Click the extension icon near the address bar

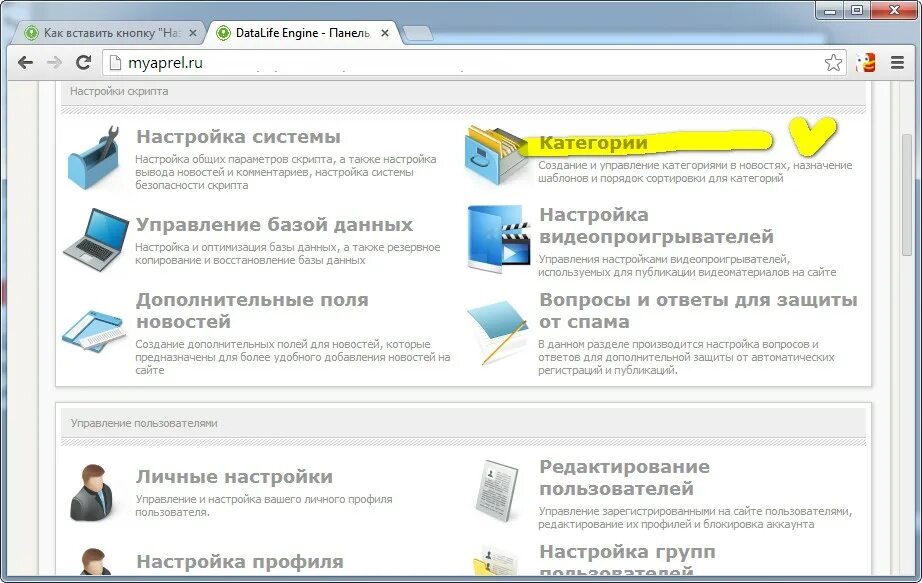(x=866, y=62)
